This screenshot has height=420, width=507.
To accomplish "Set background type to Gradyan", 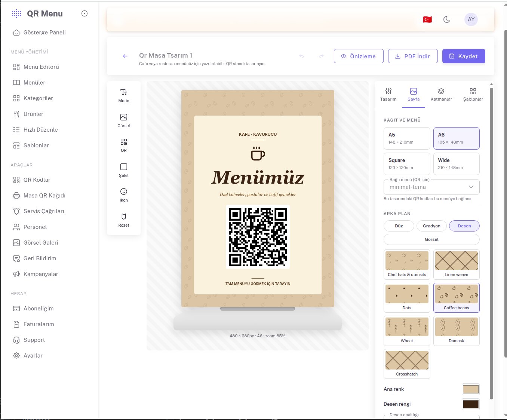I will tap(431, 226).
